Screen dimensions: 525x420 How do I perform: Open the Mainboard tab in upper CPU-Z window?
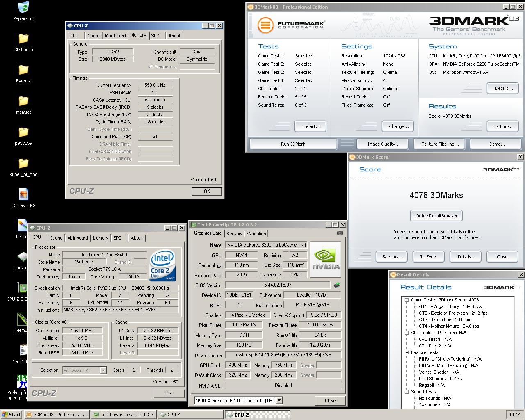pyautogui.click(x=115, y=36)
